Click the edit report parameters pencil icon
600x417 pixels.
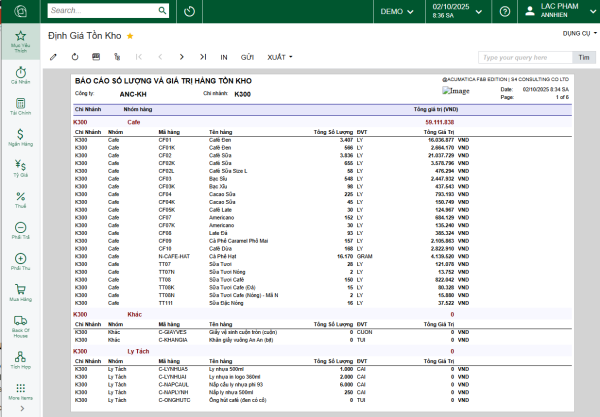pyautogui.click(x=53, y=57)
